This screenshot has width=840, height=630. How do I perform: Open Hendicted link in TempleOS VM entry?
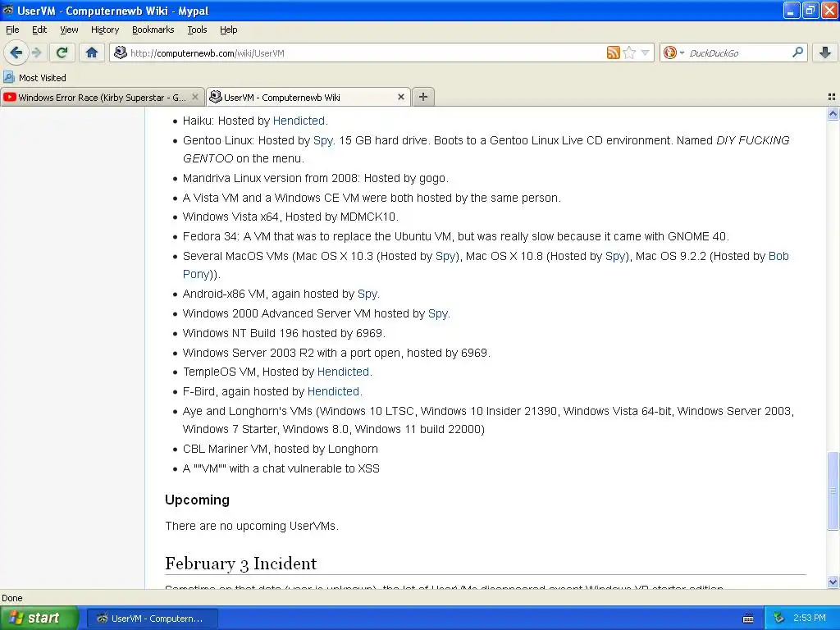tap(344, 372)
